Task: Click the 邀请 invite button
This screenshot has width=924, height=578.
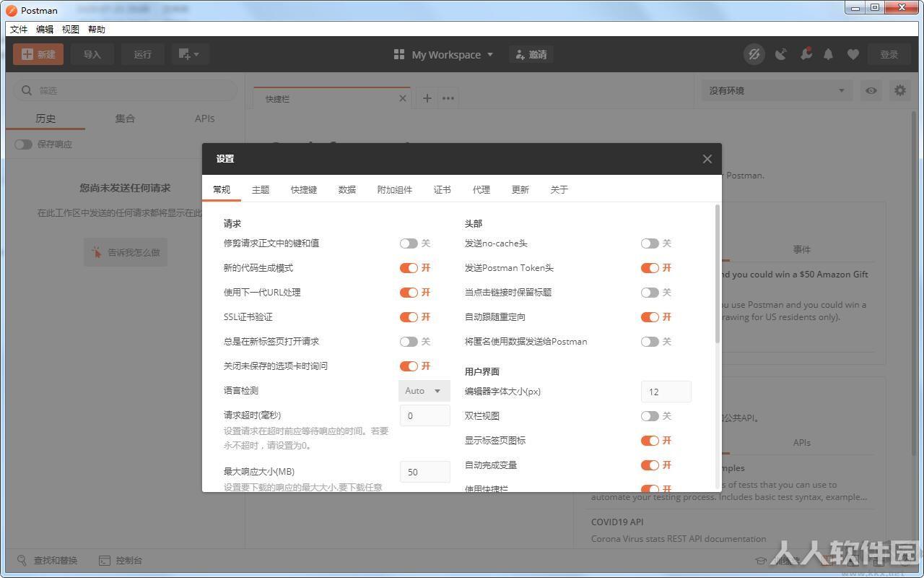Action: (531, 54)
